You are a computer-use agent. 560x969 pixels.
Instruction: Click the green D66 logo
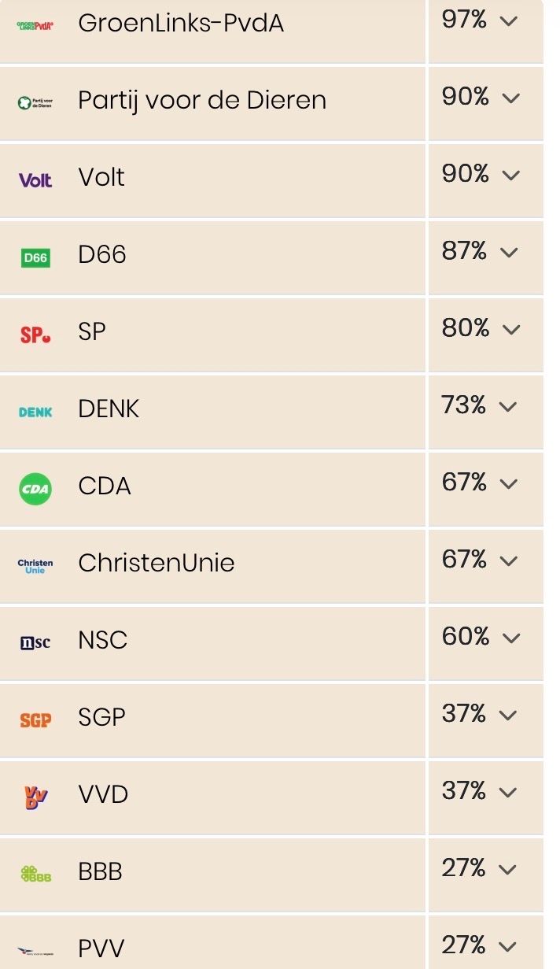pos(35,257)
